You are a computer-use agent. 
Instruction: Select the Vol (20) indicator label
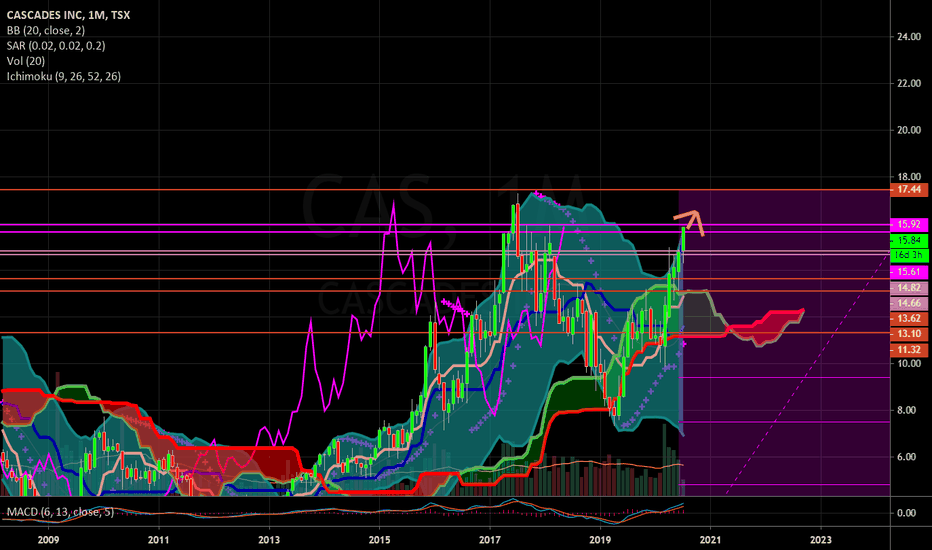coord(26,61)
